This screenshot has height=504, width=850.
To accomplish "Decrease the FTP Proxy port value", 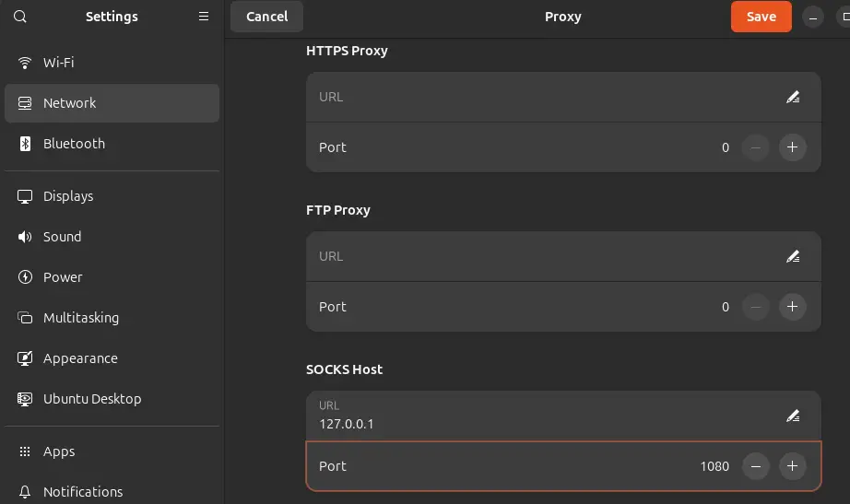I will 756,307.
